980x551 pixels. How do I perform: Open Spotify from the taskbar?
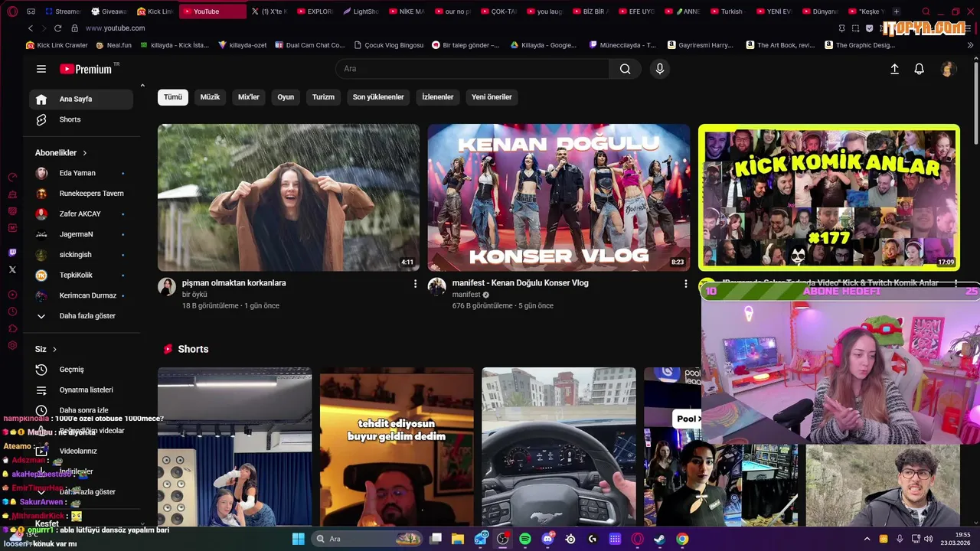[x=525, y=539]
